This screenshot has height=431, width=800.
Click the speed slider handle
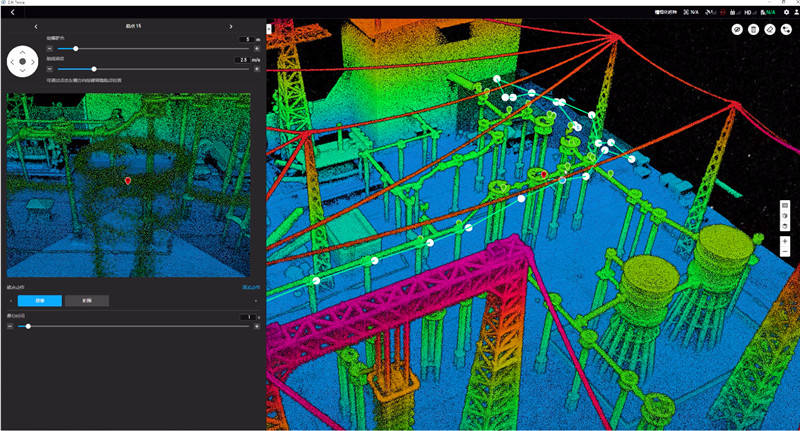point(93,69)
